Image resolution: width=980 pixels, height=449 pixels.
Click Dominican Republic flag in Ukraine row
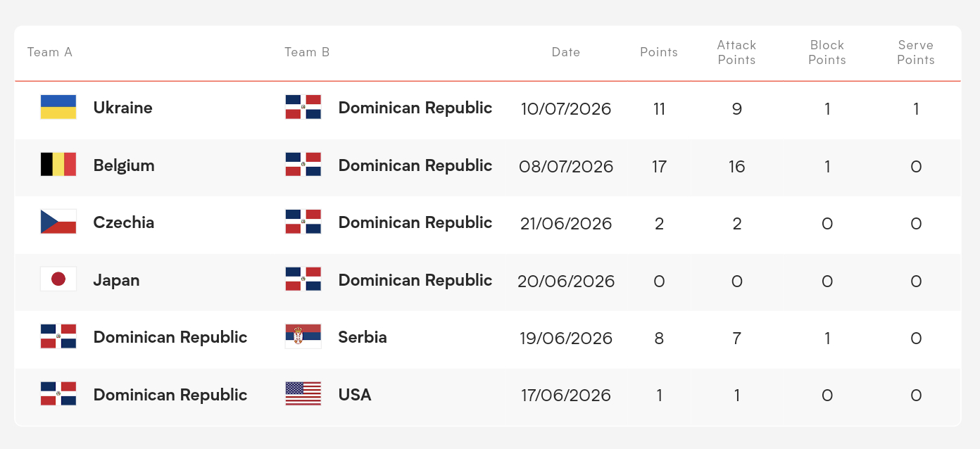303,107
